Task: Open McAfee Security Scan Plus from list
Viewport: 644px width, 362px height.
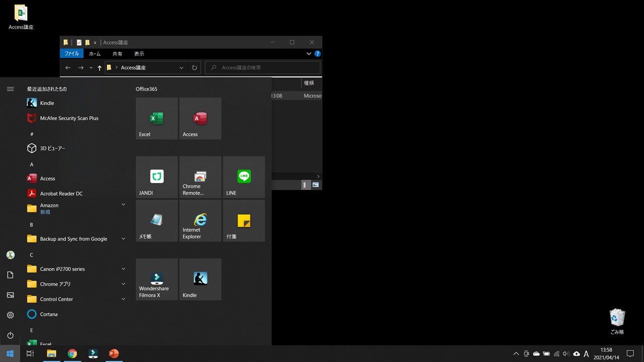Action: click(x=69, y=118)
